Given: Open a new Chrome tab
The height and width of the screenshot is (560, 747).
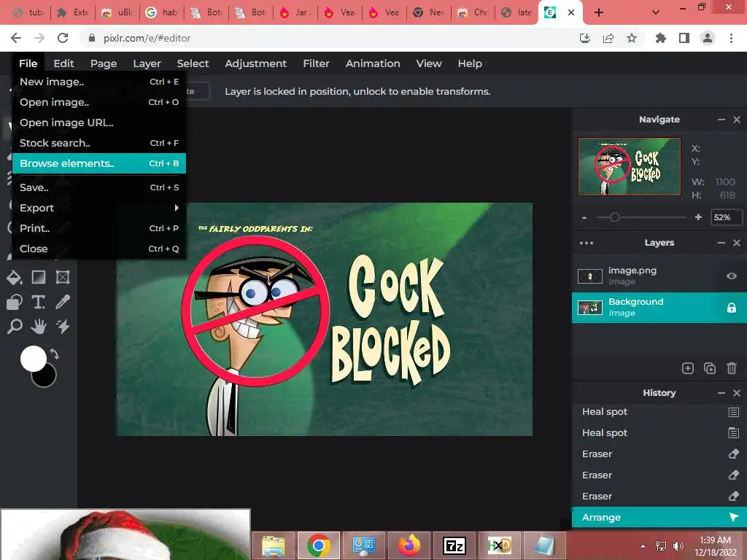Looking at the screenshot, I should pos(599,12).
